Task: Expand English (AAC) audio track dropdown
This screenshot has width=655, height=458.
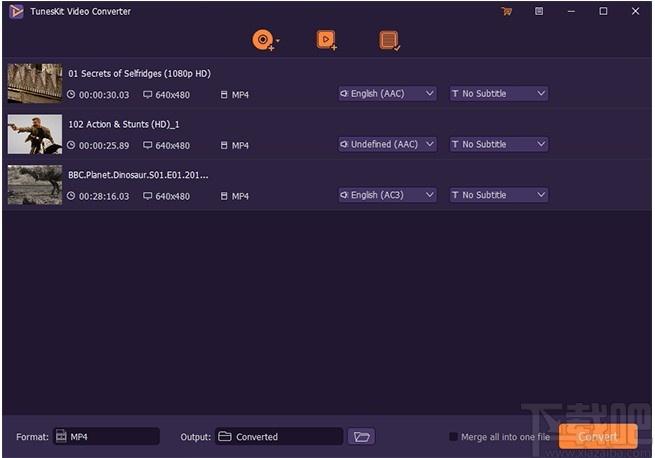Action: 388,94
